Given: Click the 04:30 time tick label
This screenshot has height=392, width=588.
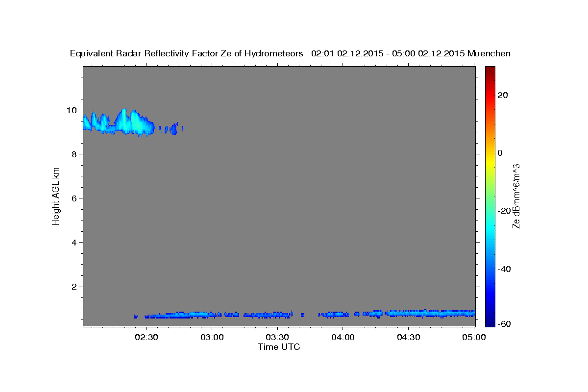Looking at the screenshot, I should click(408, 337).
